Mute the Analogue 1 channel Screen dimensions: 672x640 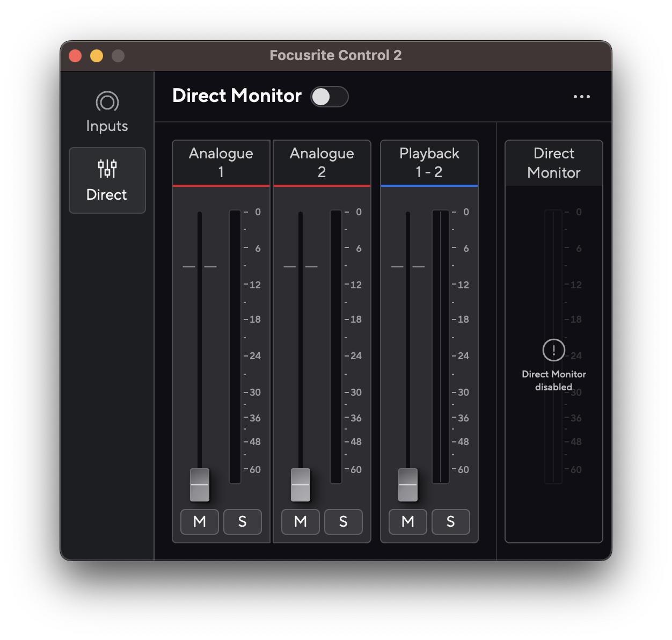coord(200,521)
